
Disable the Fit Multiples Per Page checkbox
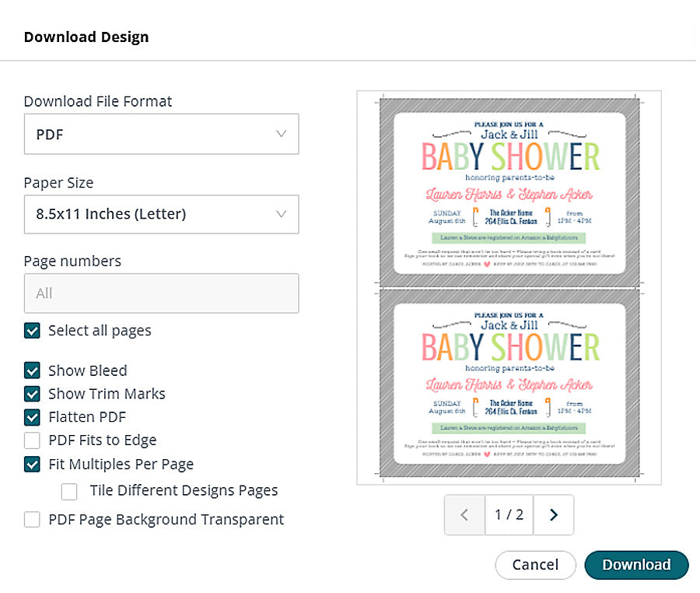click(x=32, y=465)
